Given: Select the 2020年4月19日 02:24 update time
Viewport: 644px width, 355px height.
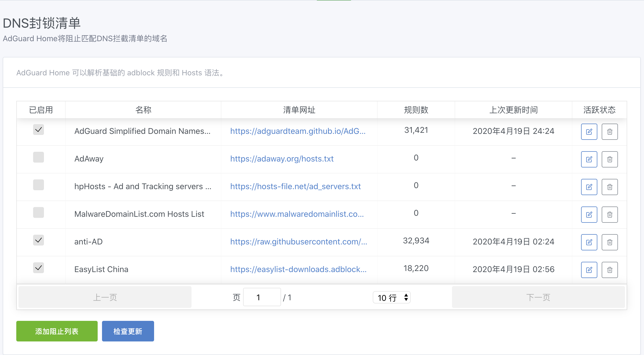Looking at the screenshot, I should (x=514, y=242).
